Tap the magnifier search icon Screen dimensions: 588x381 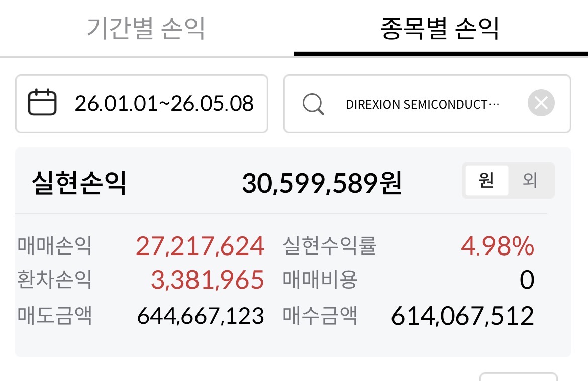click(313, 104)
